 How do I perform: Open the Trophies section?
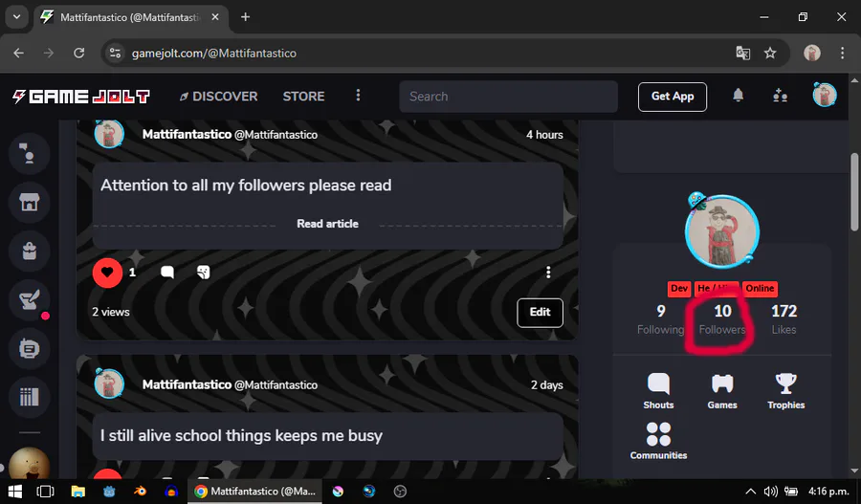tap(785, 391)
